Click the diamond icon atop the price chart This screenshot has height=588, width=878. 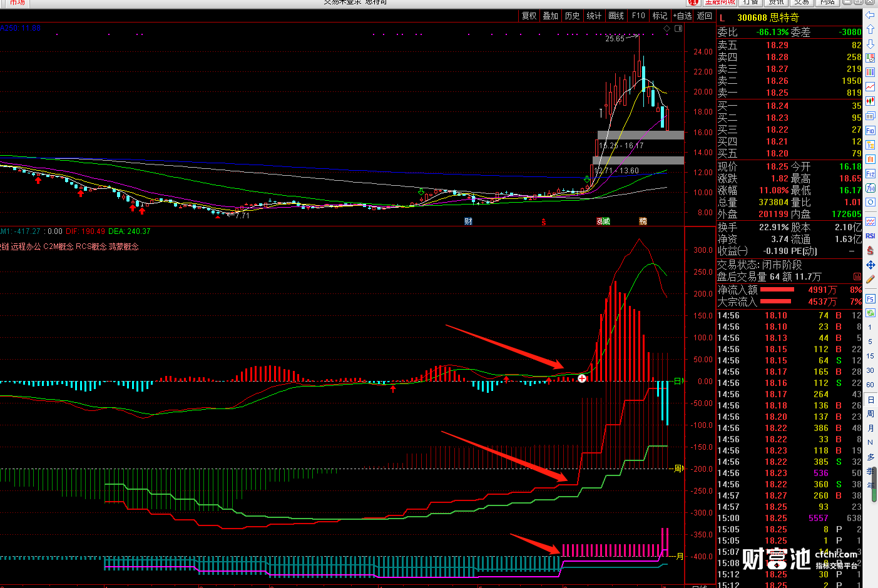pos(667,29)
